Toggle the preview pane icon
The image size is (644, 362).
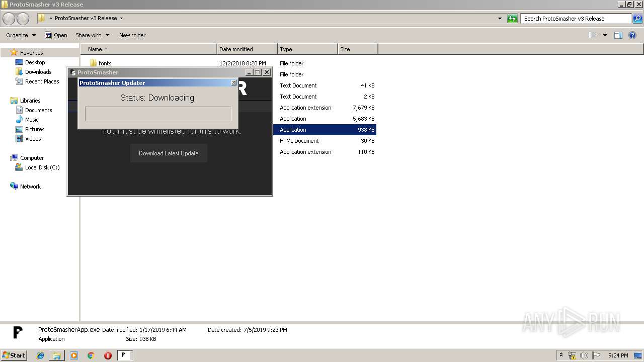[618, 35]
